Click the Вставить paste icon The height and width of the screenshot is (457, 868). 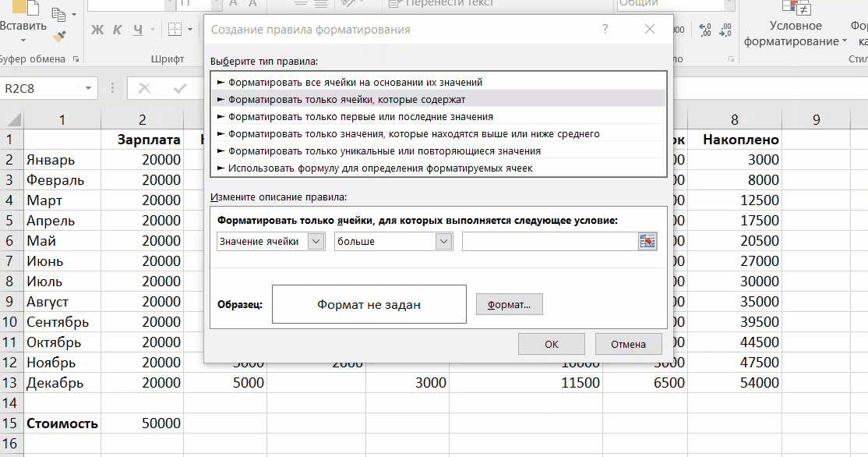[25, 7]
